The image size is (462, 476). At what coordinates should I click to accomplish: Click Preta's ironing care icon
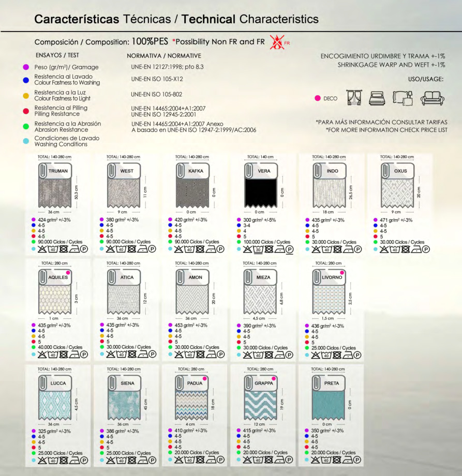(348, 460)
